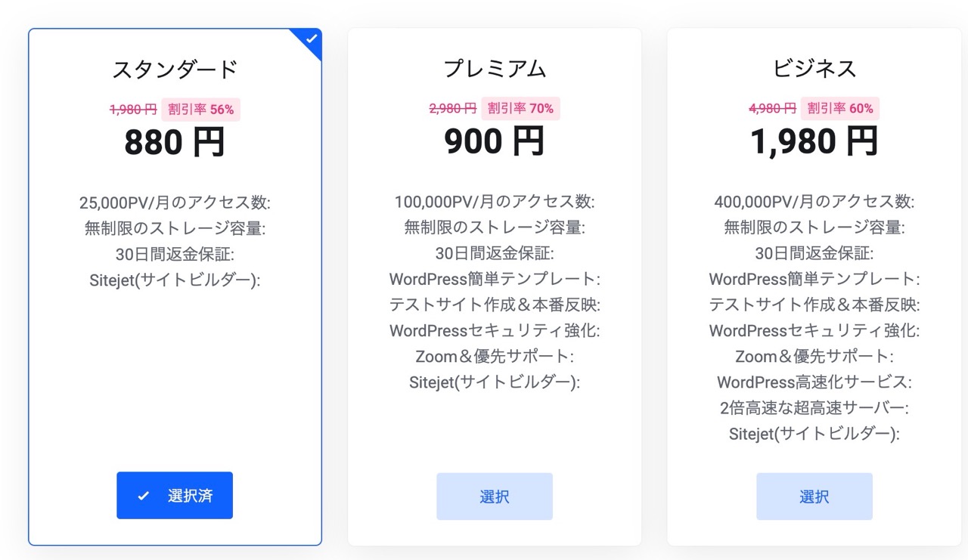The height and width of the screenshot is (560, 968).
Task: Click the 100,000PV/月のアクセス数 line on Premium
Action: click(495, 202)
